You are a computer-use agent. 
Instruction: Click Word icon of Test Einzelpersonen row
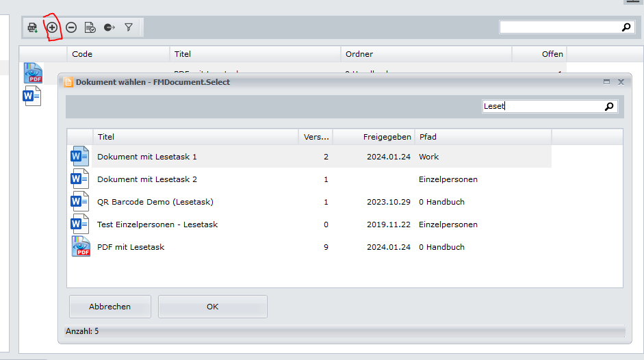[79, 224]
